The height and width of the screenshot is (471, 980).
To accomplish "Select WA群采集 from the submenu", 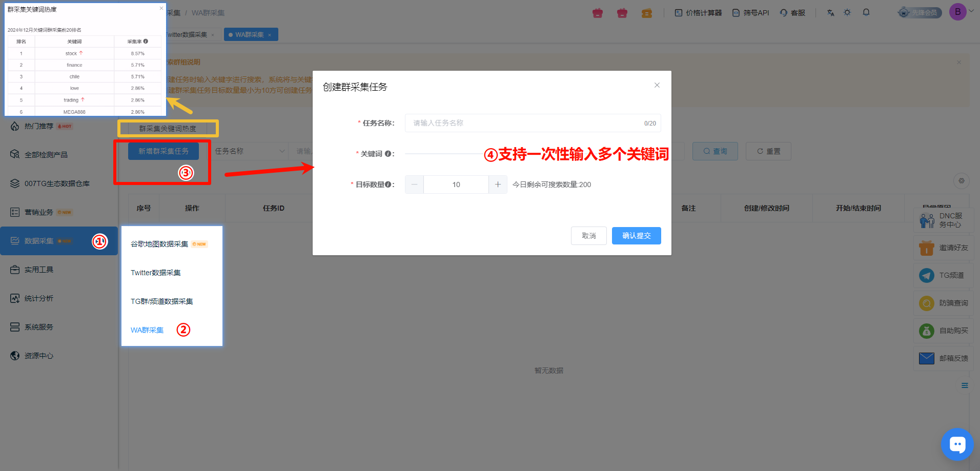I will (x=147, y=330).
